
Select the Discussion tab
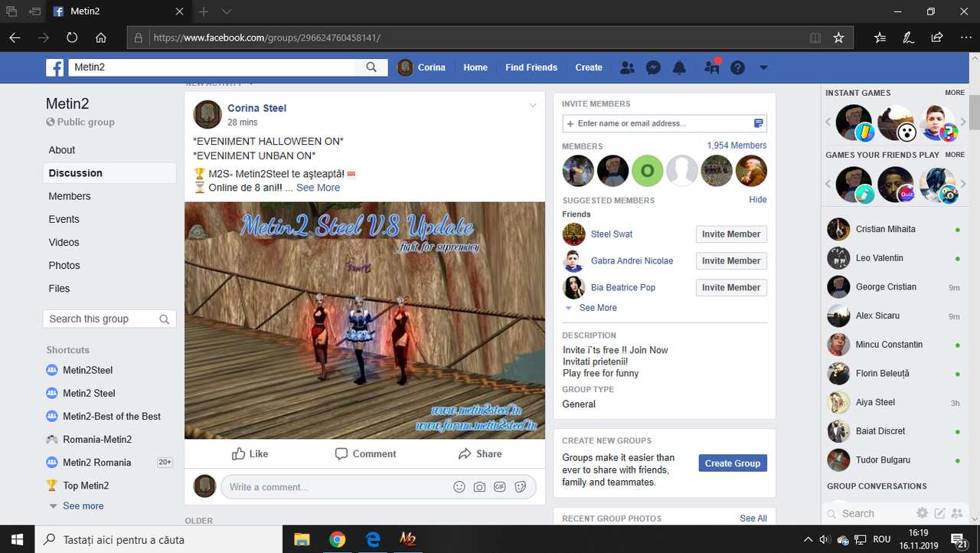pos(75,173)
